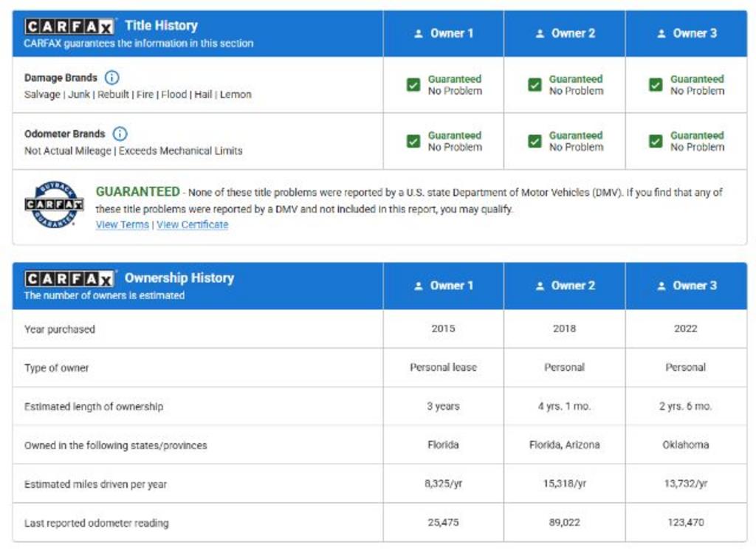The image size is (756, 553).
Task: Click year purchased value 2018
Action: click(x=565, y=329)
